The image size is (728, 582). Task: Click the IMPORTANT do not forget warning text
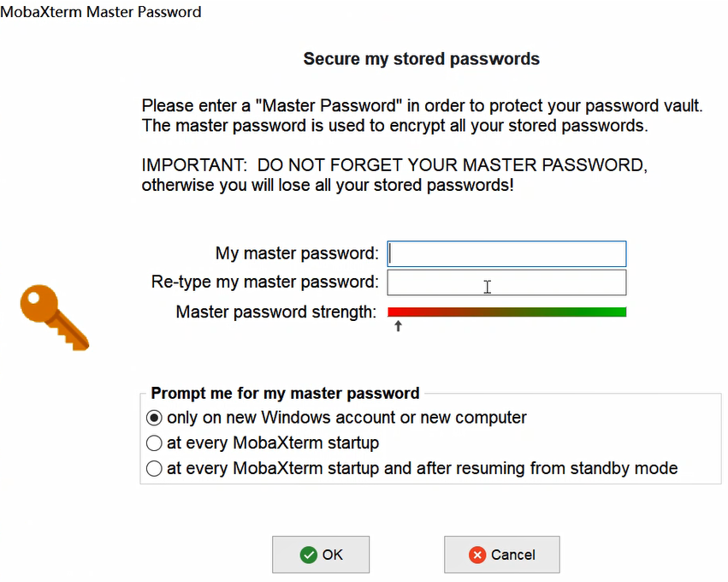(x=394, y=175)
